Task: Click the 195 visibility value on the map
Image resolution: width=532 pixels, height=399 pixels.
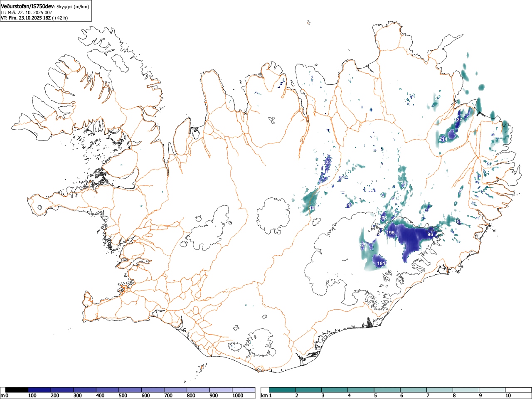Action: (391, 233)
